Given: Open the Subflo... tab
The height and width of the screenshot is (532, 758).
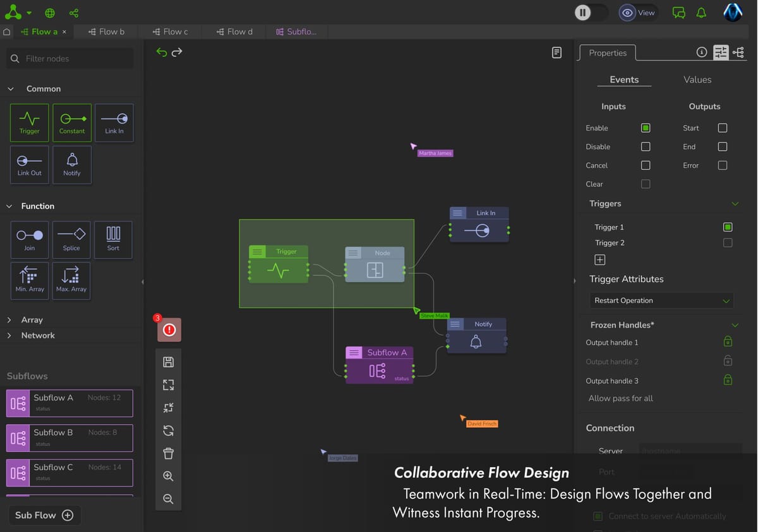Looking at the screenshot, I should coord(296,32).
